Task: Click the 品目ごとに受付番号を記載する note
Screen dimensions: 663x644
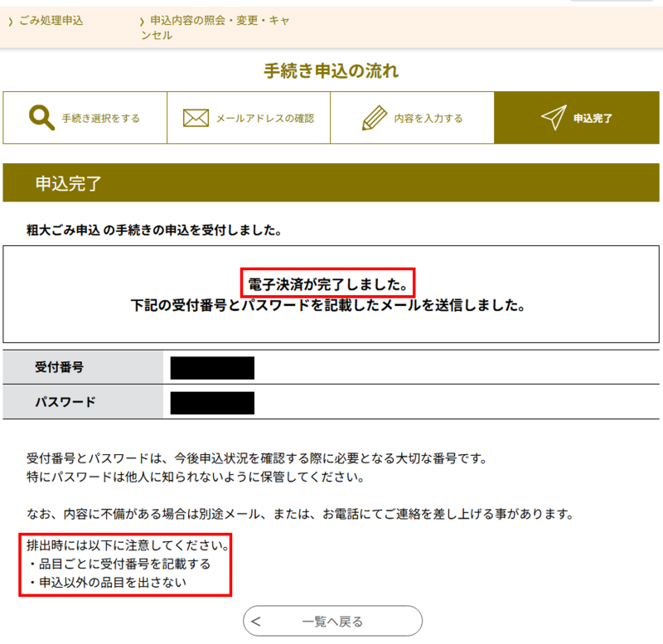Action: pyautogui.click(x=120, y=564)
